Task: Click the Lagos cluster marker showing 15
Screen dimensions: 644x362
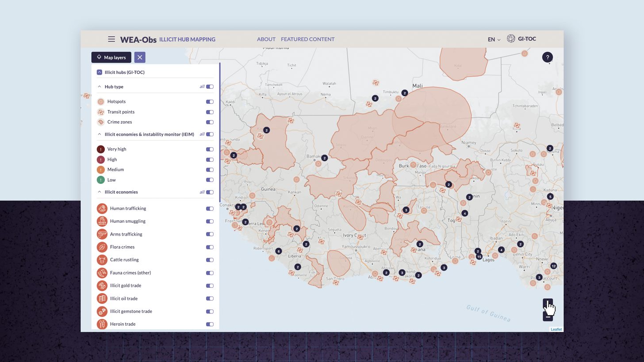Action: [479, 257]
